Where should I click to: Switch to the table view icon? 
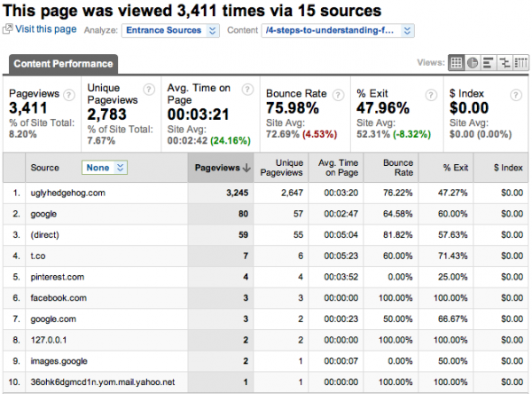[457, 63]
